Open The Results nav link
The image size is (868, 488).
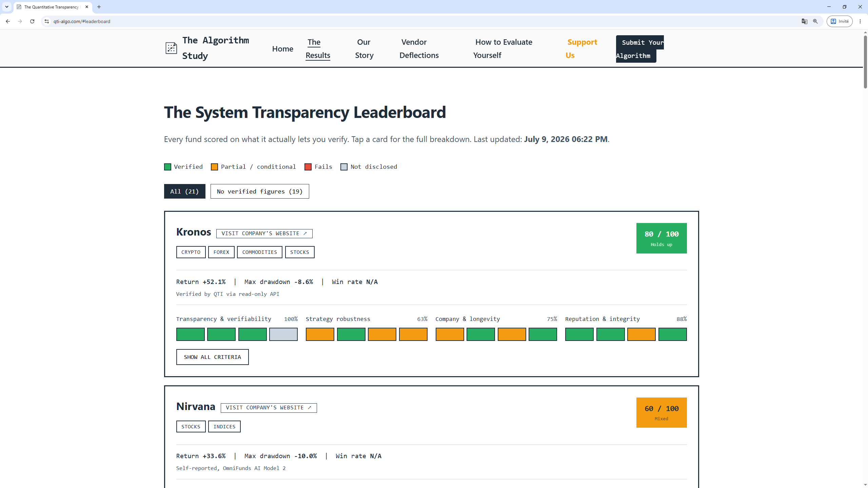[x=318, y=49]
